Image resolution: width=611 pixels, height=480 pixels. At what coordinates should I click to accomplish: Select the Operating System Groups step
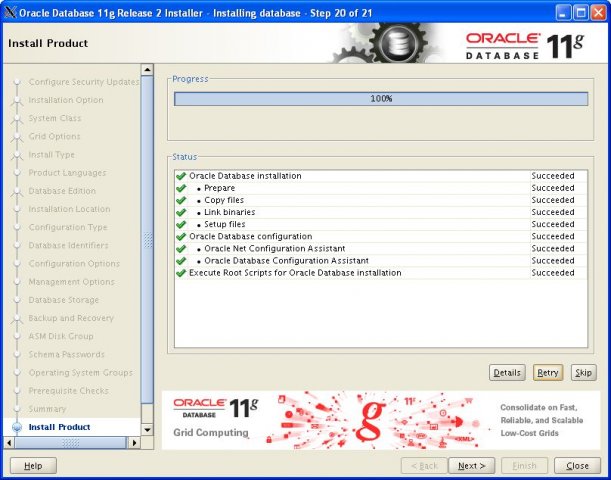pos(80,373)
